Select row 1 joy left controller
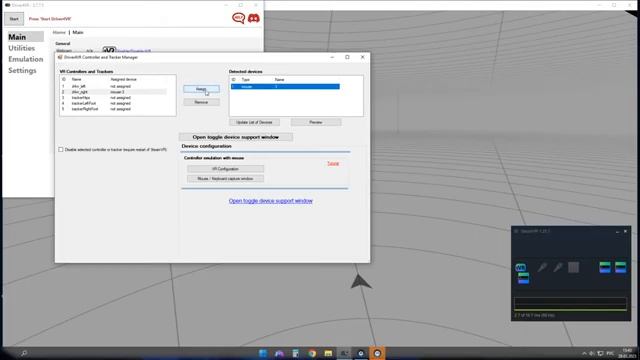 pyautogui.click(x=114, y=87)
